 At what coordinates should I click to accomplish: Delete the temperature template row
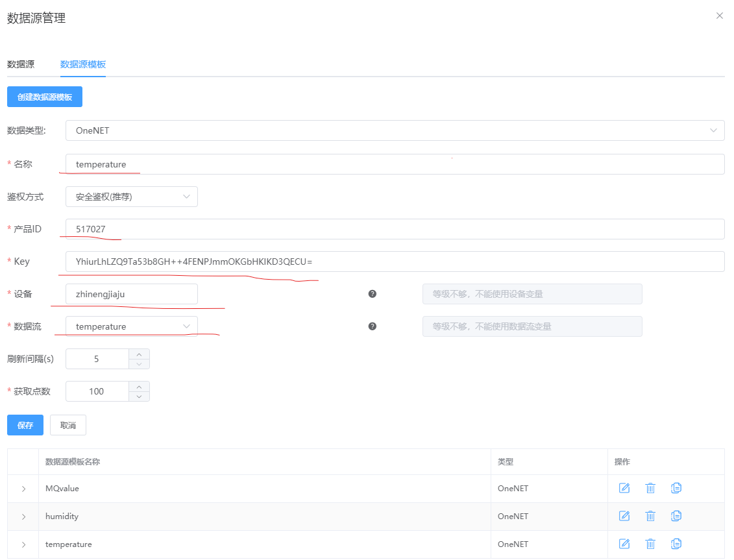(x=650, y=544)
